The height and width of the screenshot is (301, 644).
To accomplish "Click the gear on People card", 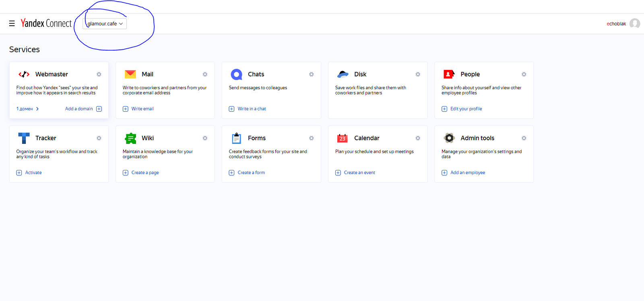I will (524, 74).
